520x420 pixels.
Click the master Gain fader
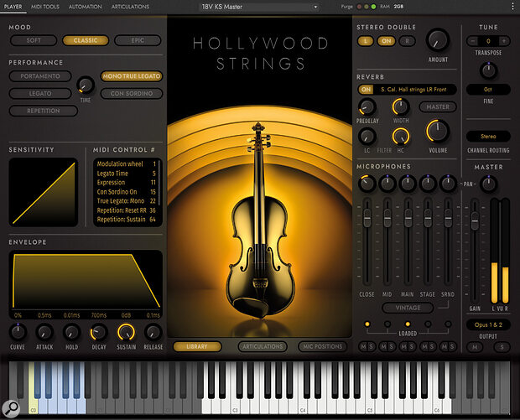click(x=475, y=221)
